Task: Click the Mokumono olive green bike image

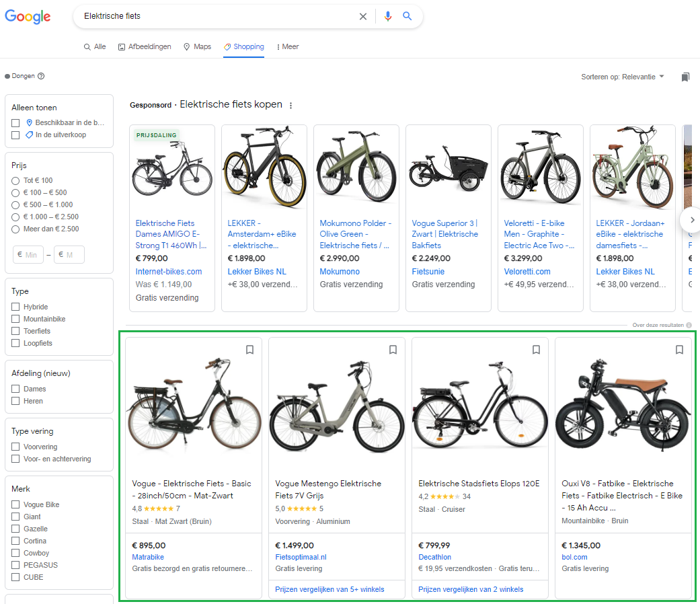Action: pyautogui.click(x=356, y=167)
